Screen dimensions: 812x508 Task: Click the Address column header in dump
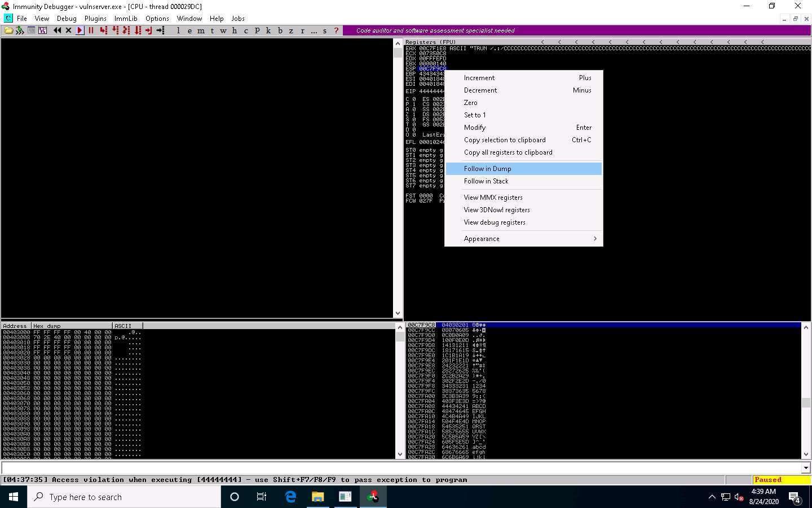[16, 326]
